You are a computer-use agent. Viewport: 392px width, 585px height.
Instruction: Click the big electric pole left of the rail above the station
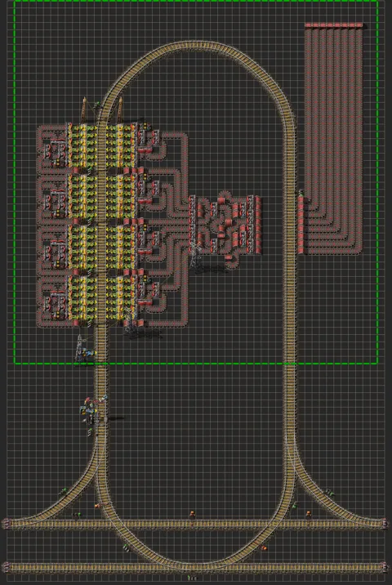pos(85,109)
